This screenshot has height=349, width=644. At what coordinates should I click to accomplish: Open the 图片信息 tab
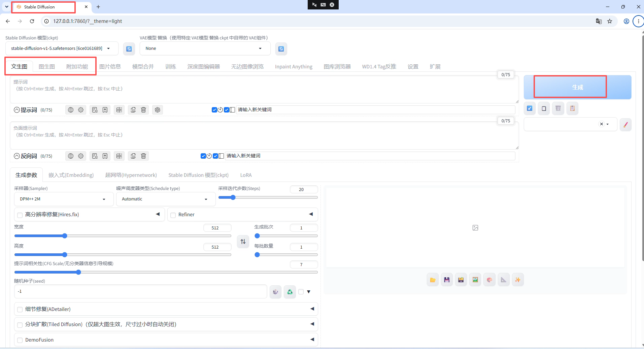pyautogui.click(x=110, y=67)
